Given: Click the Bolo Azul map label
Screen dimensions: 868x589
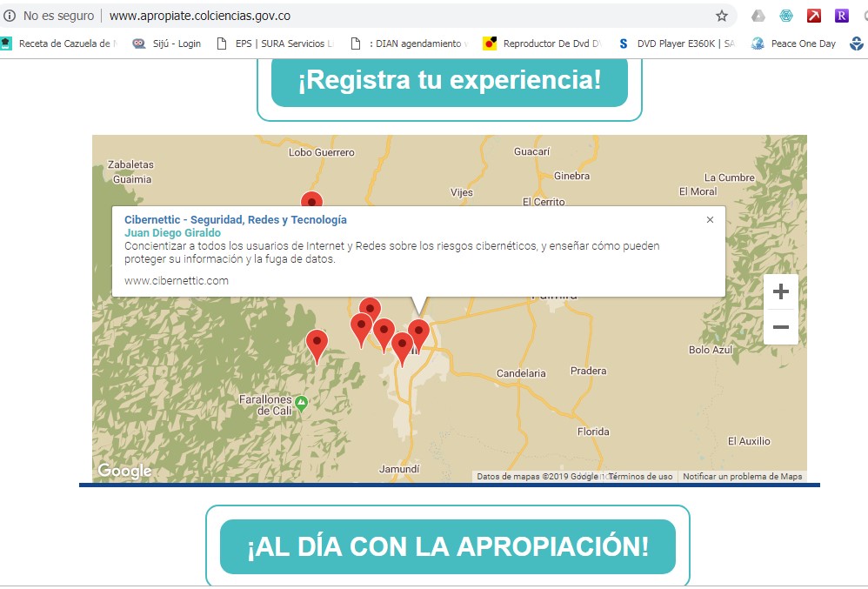Looking at the screenshot, I should 711,350.
